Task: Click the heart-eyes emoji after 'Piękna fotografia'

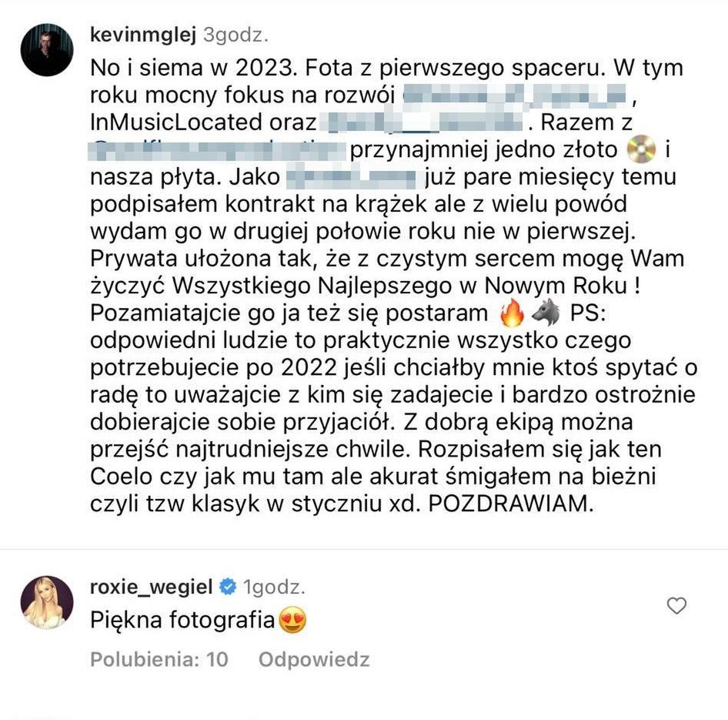Action: pos(292,620)
